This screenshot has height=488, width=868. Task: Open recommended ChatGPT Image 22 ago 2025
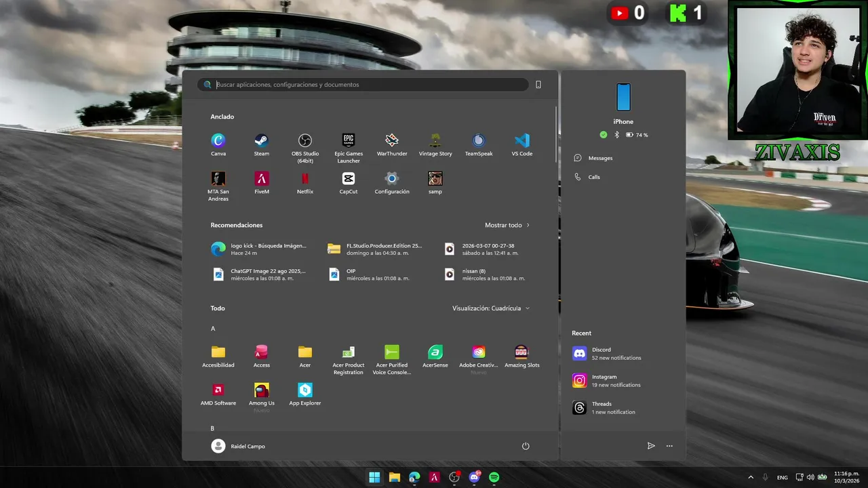point(260,274)
